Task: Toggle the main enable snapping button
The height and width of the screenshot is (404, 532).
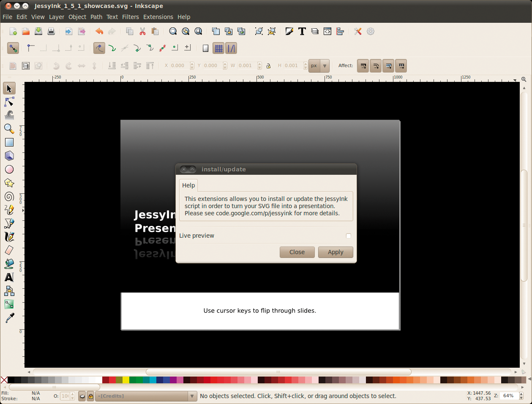Action: (13, 48)
